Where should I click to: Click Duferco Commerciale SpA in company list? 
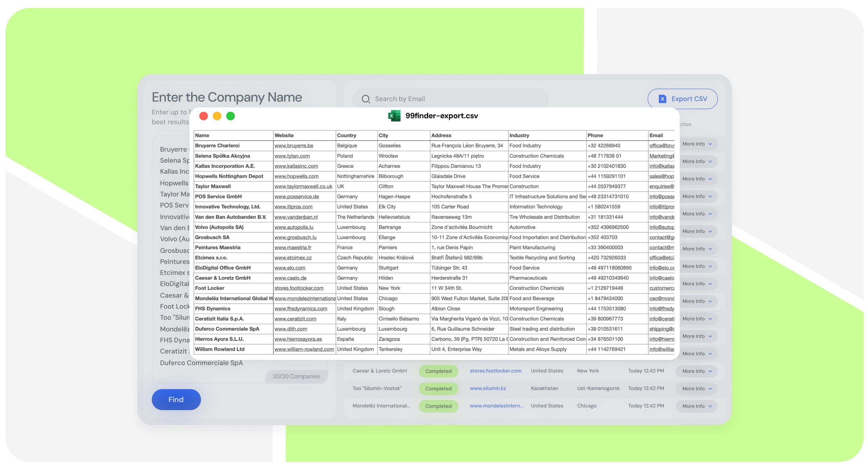coord(201,363)
